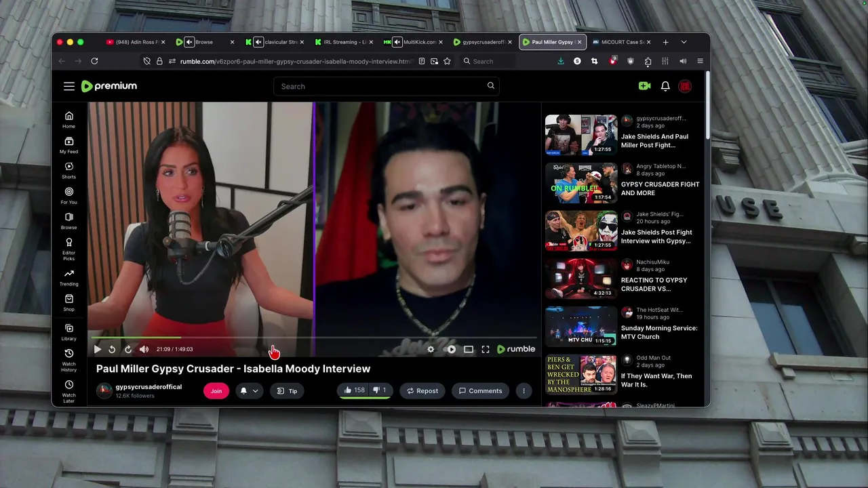Screen dimensions: 868x488
Task: Open the gypsycrusaderoffical channel link
Action: (x=149, y=386)
